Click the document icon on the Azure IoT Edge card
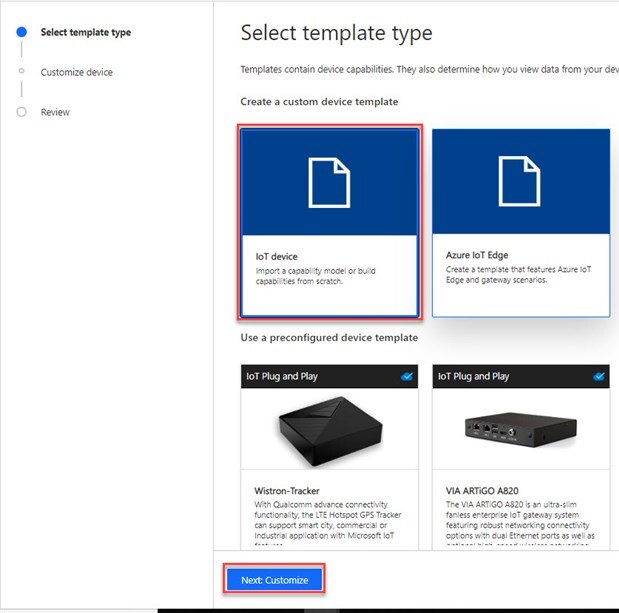The width and height of the screenshot is (619, 613). point(520,181)
